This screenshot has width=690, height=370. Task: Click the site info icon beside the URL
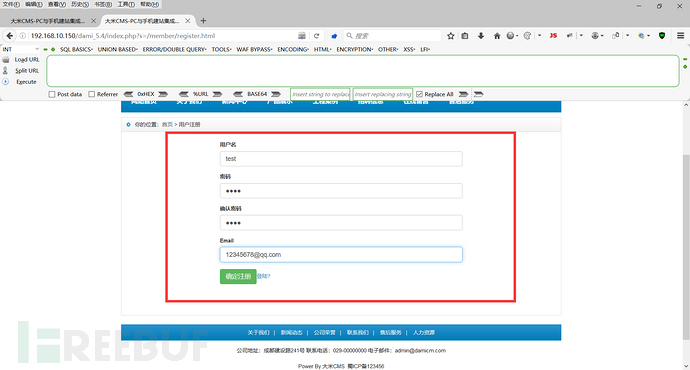[22, 36]
